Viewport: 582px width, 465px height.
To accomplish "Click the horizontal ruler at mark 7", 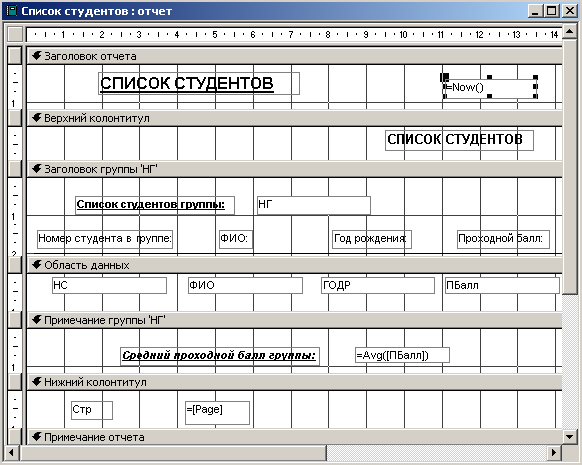I will pos(291,35).
